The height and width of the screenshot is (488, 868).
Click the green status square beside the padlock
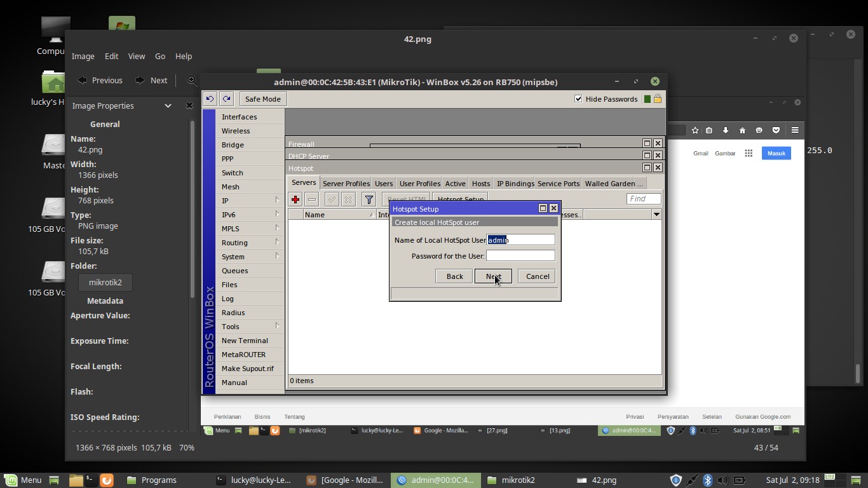coord(647,99)
